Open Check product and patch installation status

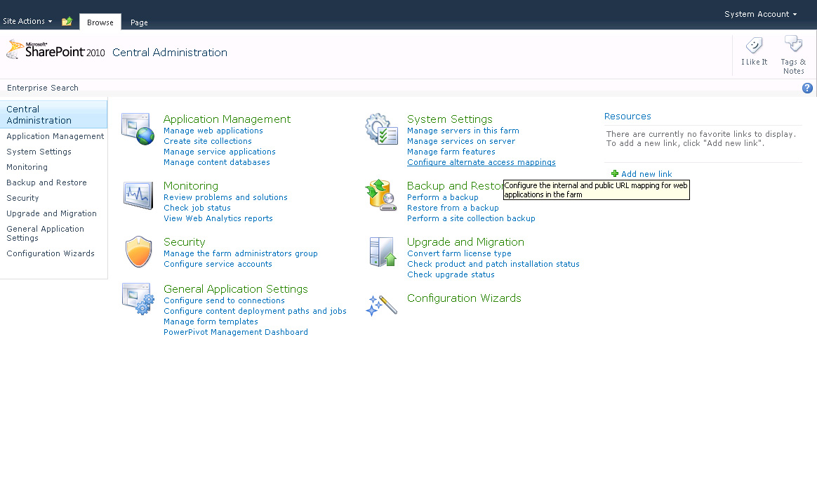click(x=493, y=264)
